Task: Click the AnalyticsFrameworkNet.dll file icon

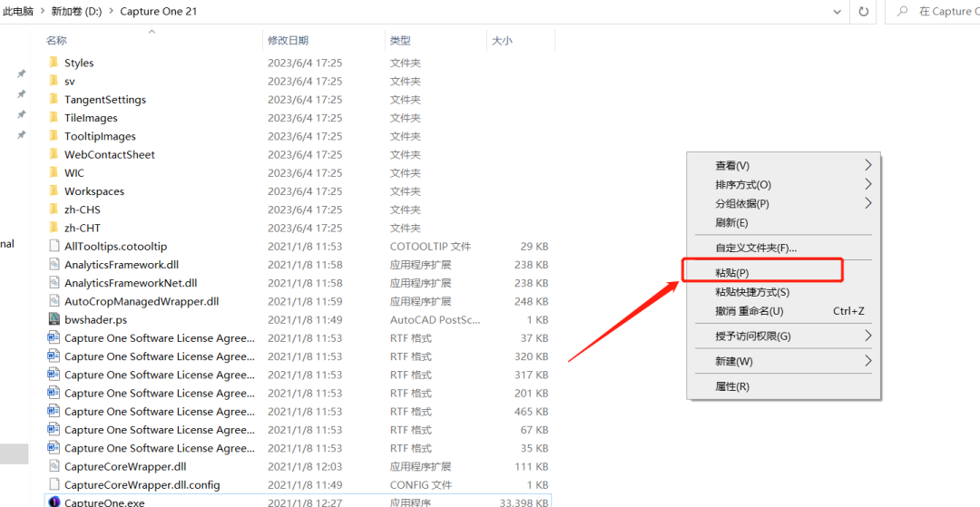Action: coord(54,283)
